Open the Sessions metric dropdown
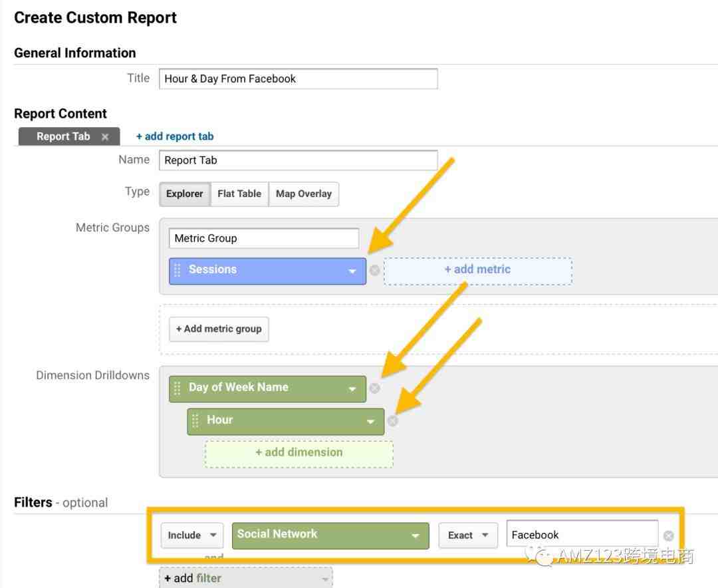 352,271
